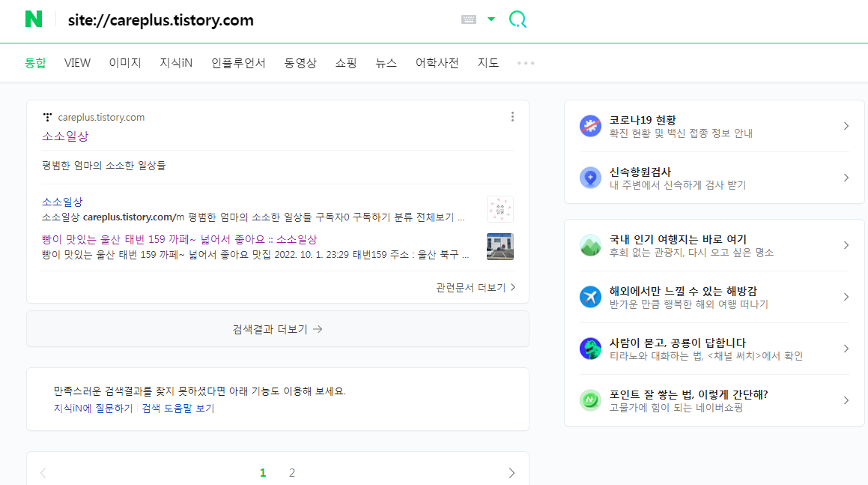
Task: Open 검색 도움말 보기 link
Action: (x=177, y=408)
